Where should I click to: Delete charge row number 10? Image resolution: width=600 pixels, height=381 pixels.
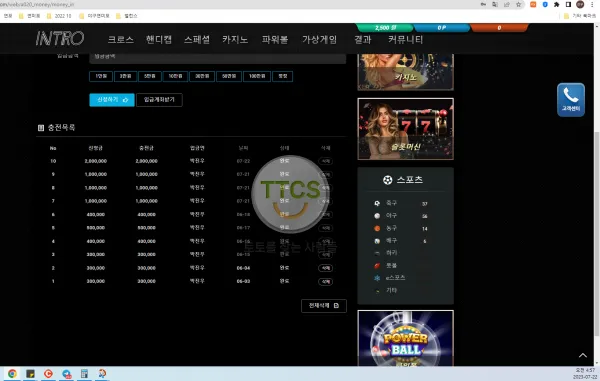coord(325,161)
